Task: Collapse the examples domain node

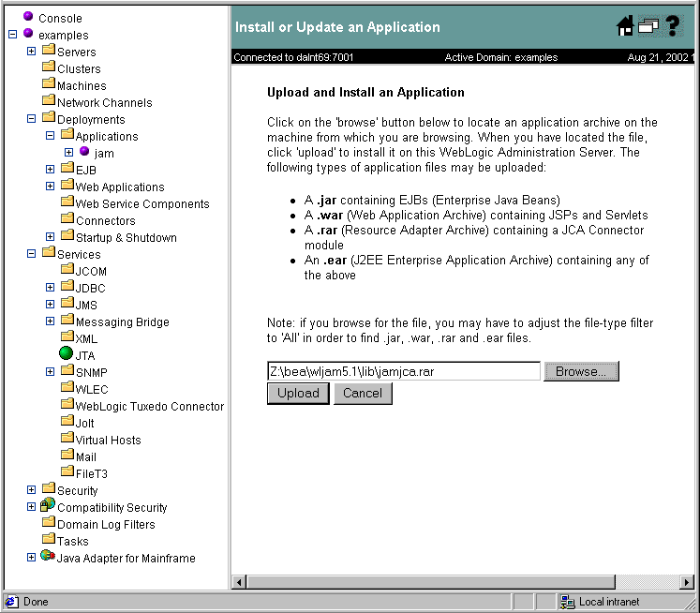Action: click(x=12, y=34)
